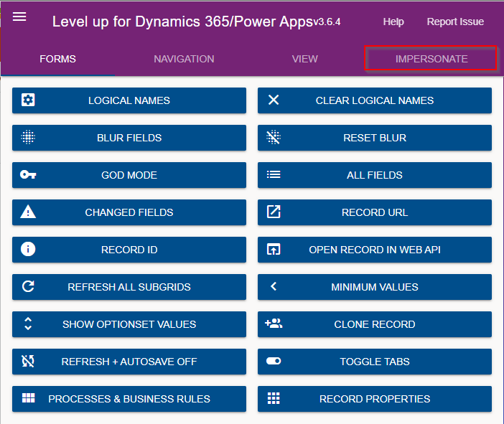Image resolution: width=504 pixels, height=424 pixels.
Task: Click the people icon on Clone Record
Action: (x=274, y=324)
